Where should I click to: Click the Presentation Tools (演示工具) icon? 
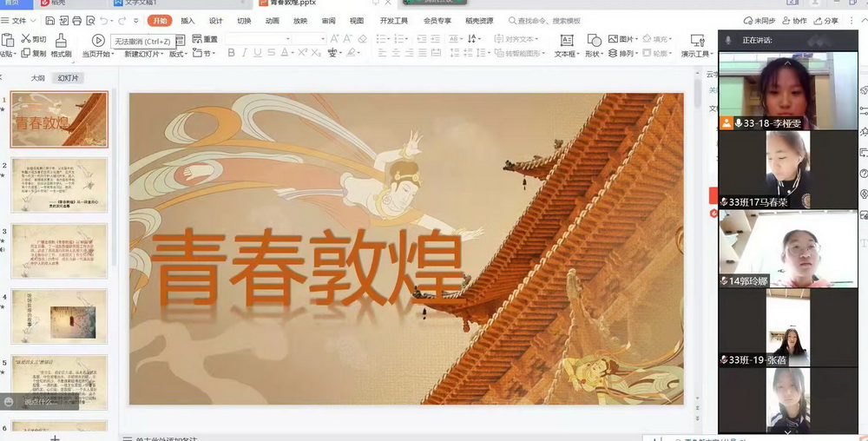696,40
